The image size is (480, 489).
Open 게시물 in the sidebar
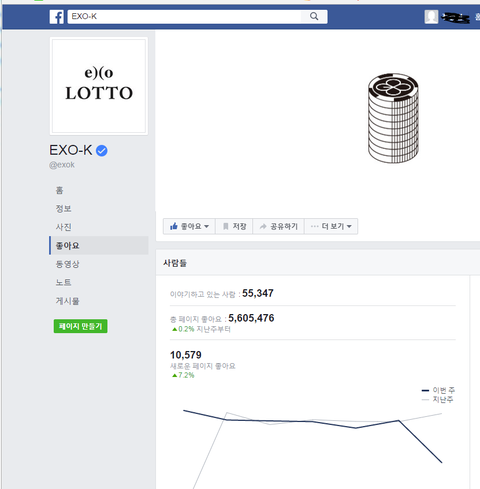coord(67,301)
